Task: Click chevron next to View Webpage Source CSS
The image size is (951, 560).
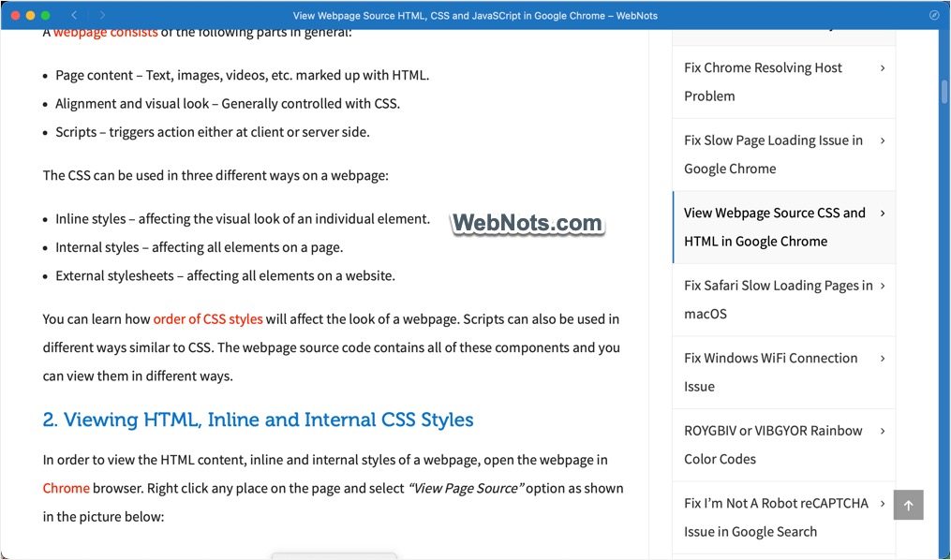Action: pyautogui.click(x=883, y=213)
